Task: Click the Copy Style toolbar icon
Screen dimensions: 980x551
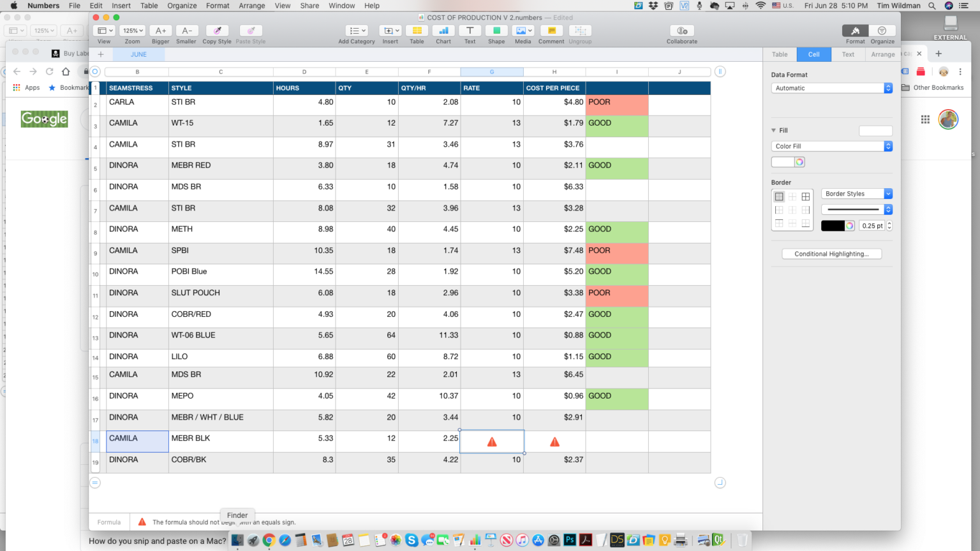Action: point(217,31)
